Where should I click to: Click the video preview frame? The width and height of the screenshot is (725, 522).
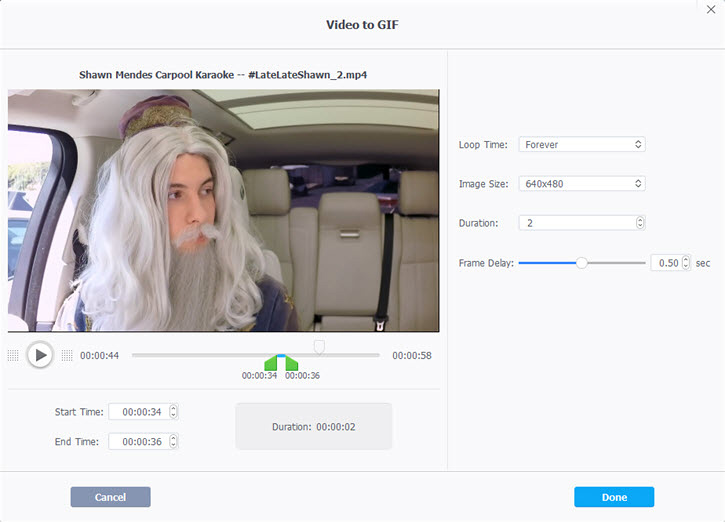coord(223,210)
